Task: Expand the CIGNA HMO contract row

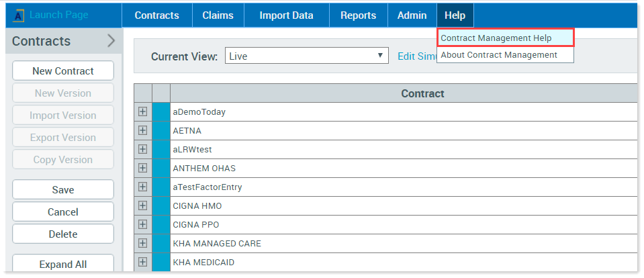Action: point(142,206)
